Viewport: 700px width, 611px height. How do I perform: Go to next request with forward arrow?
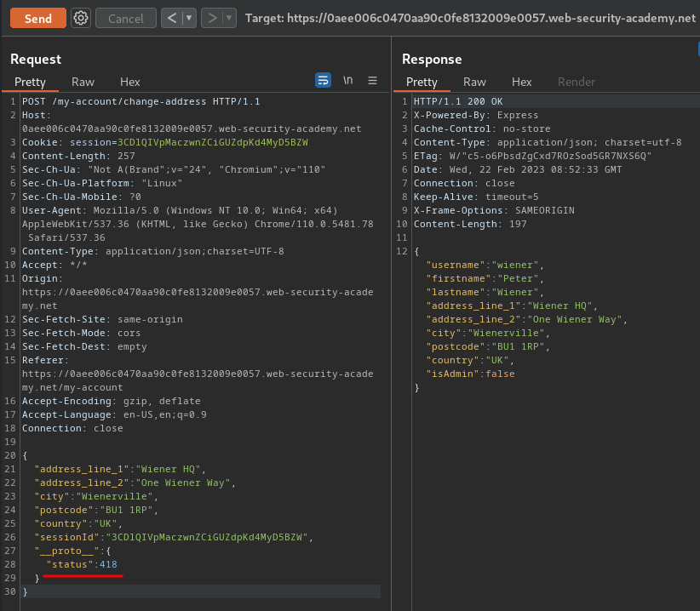point(212,18)
